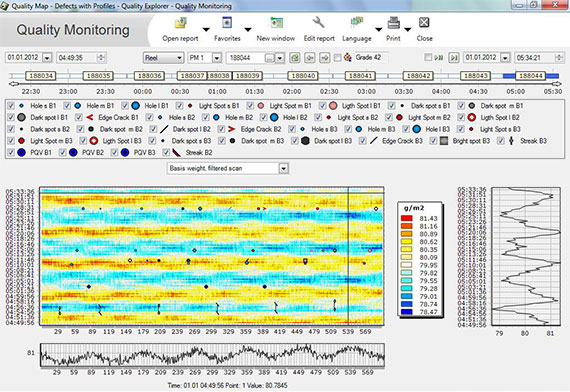Click the 'g/m2' legend title
570x392 pixels.
(x=414, y=208)
